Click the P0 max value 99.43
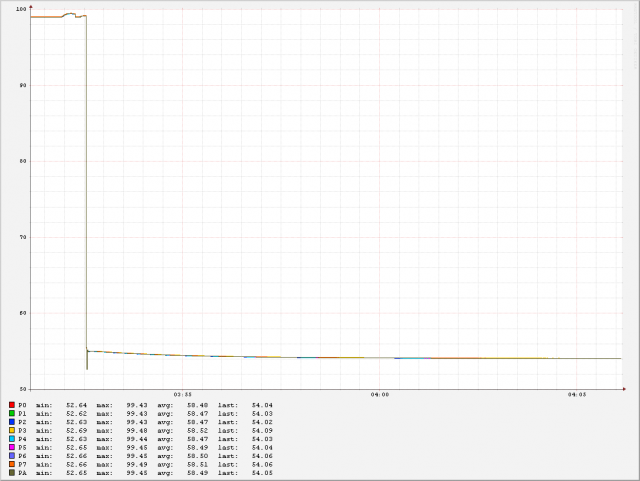 (x=136, y=405)
